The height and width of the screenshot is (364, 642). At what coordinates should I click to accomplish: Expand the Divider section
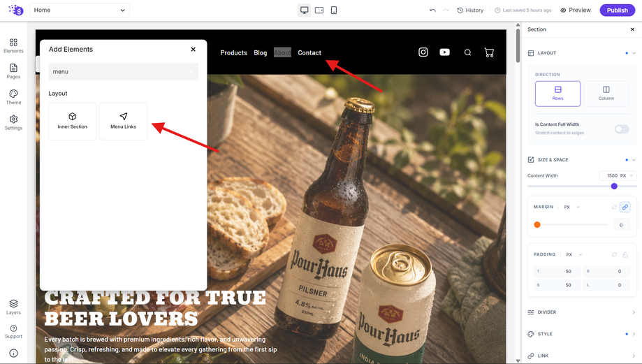tap(581, 312)
